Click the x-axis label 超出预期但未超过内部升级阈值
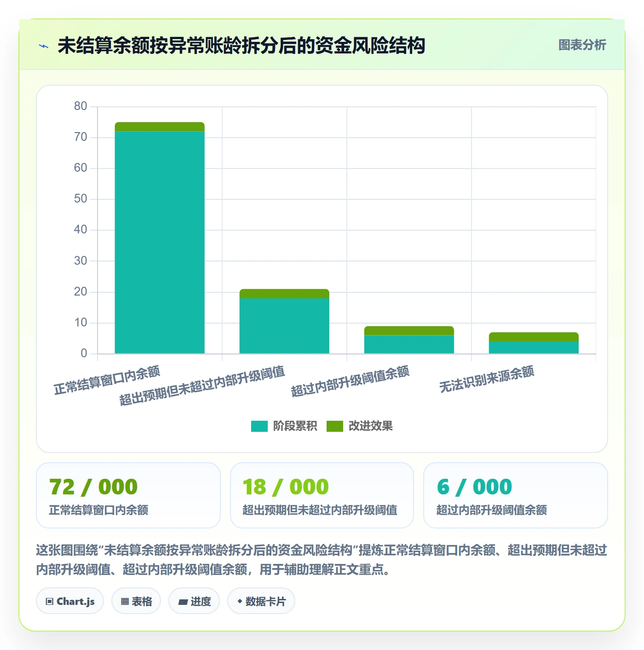 coord(202,386)
